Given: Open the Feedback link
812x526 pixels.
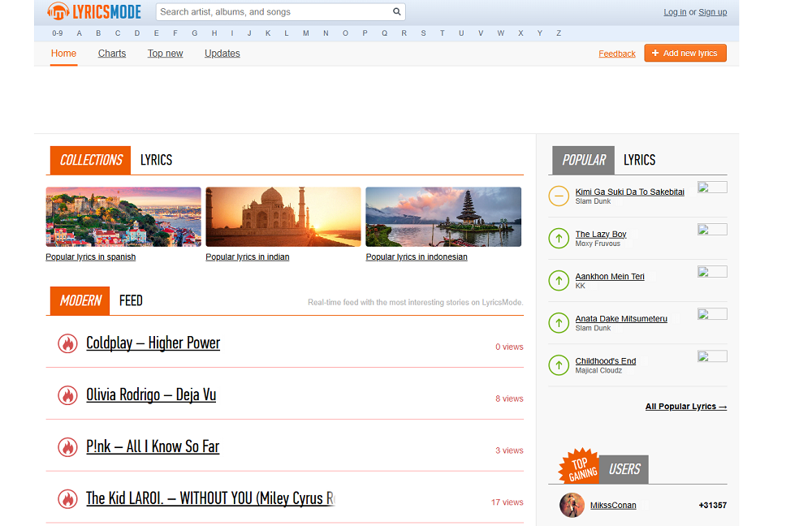Looking at the screenshot, I should coord(617,54).
